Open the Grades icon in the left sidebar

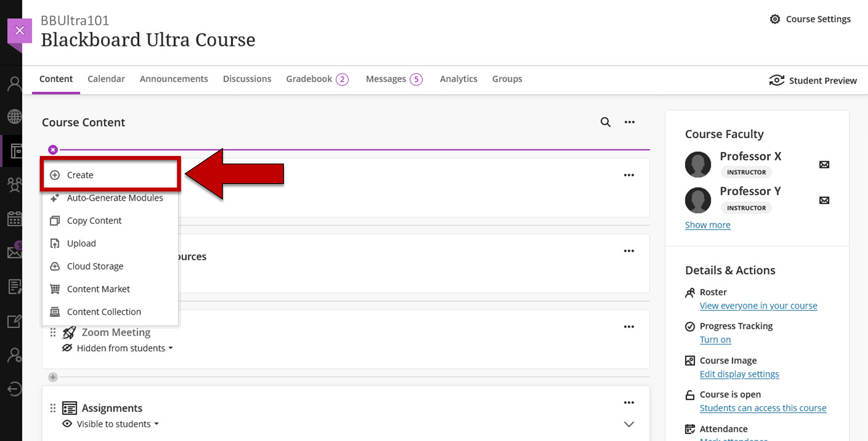15,286
